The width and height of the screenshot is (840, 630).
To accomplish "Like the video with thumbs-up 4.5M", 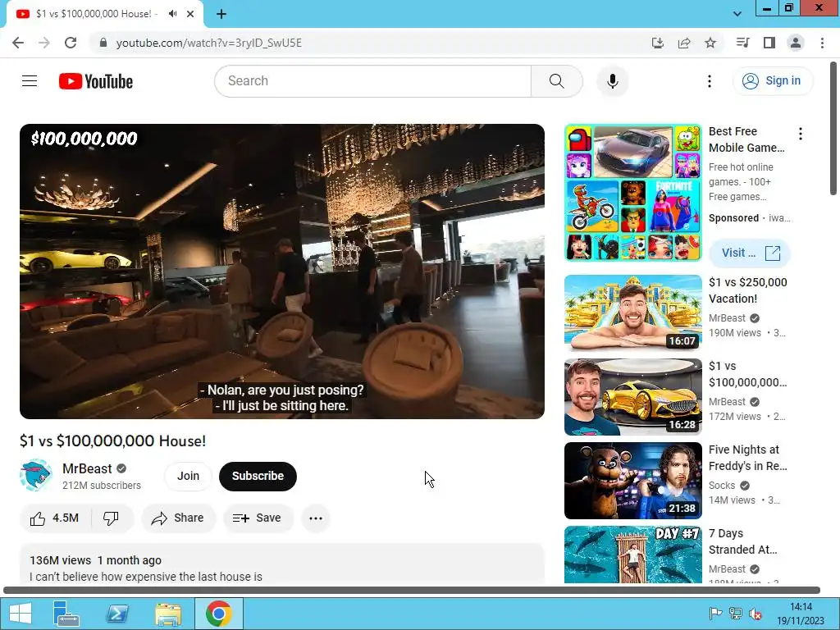I will (x=55, y=518).
